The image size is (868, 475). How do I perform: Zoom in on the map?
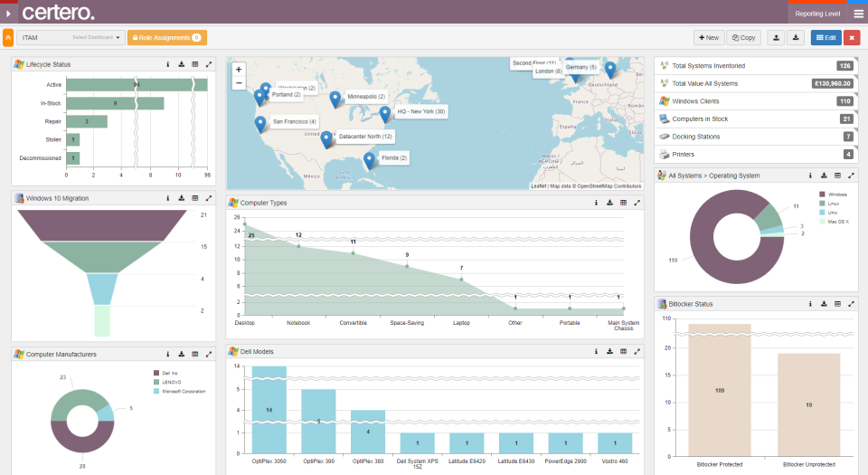tap(239, 70)
